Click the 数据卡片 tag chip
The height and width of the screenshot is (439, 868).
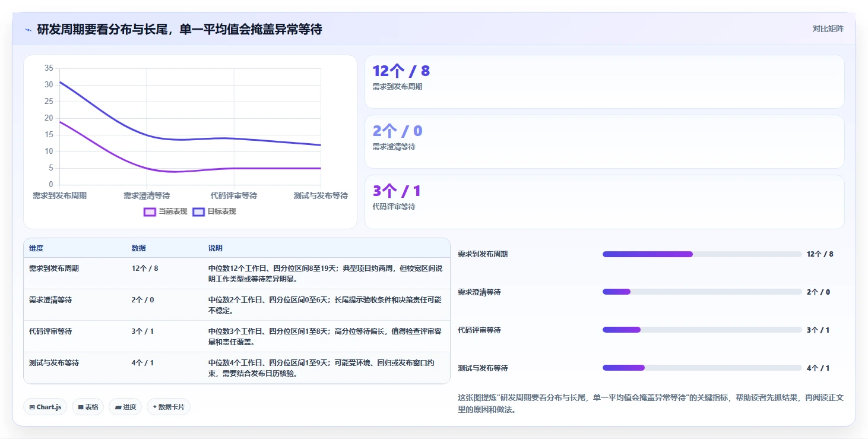tap(169, 407)
